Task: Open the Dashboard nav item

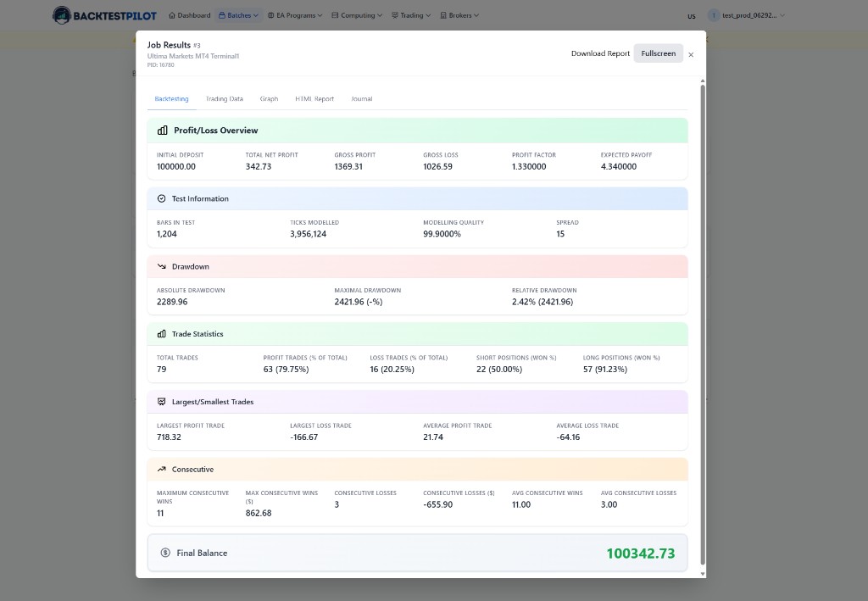Action: tap(189, 15)
